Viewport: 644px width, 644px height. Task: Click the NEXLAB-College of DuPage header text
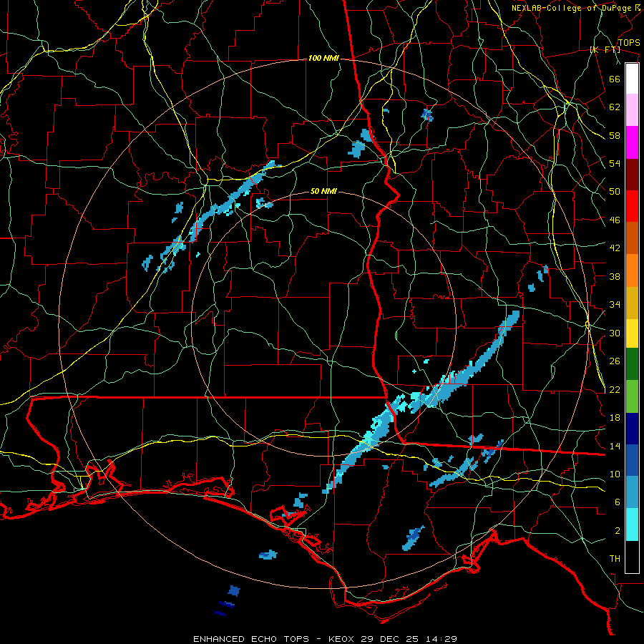(571, 8)
